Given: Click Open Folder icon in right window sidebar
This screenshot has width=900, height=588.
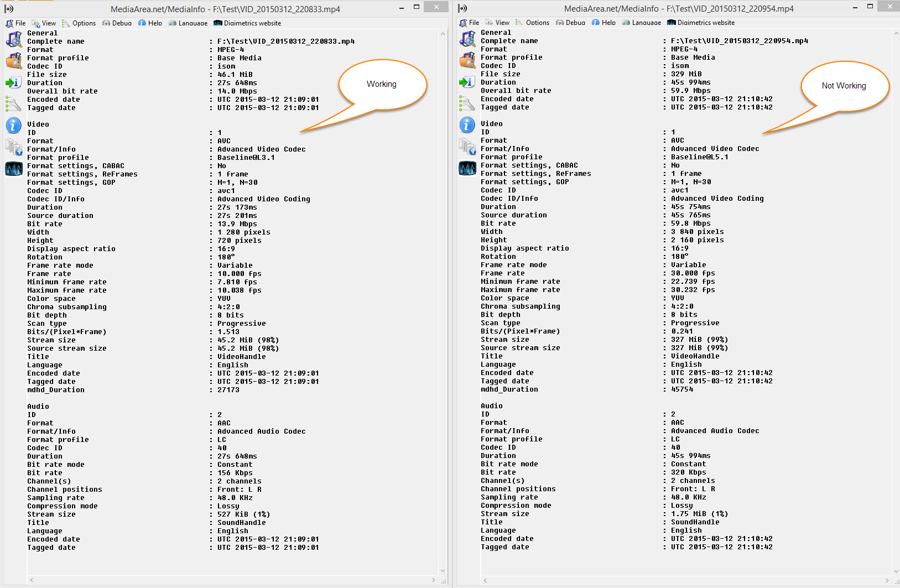Looking at the screenshot, I should tap(467, 60).
